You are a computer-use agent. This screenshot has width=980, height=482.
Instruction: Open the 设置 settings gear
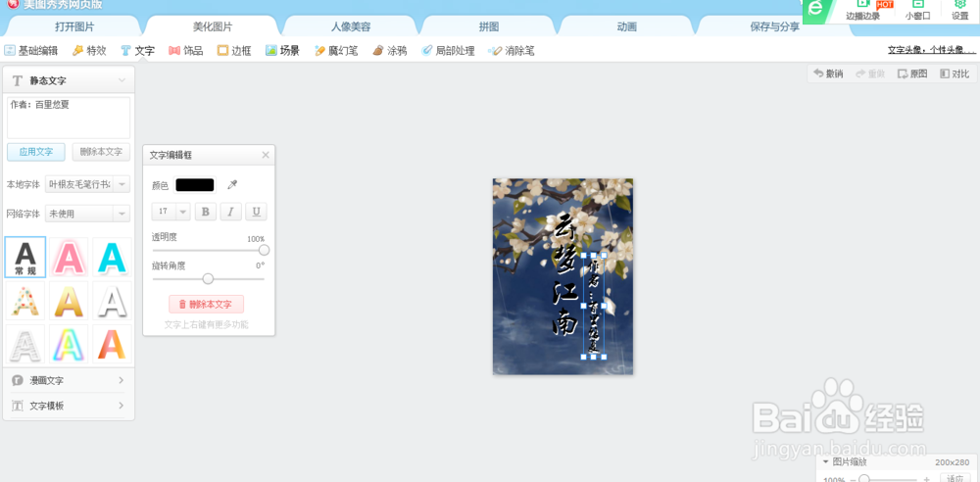tap(960, 11)
